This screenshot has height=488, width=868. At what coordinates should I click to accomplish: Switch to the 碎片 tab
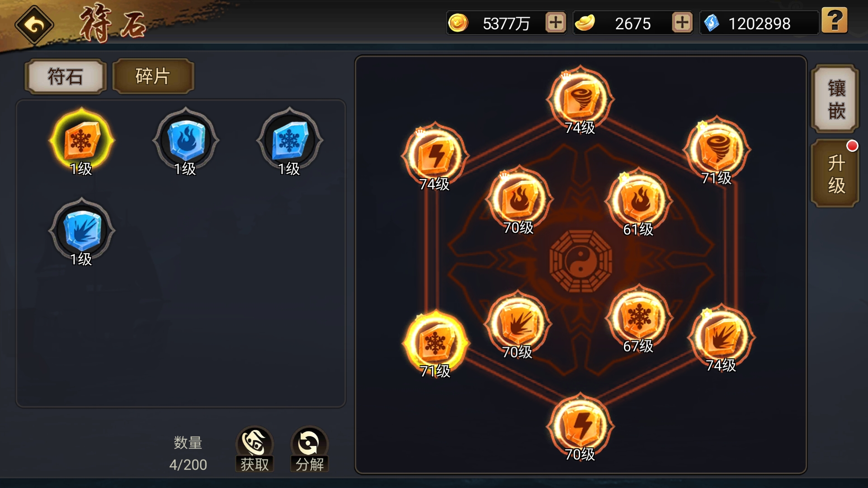tap(153, 76)
